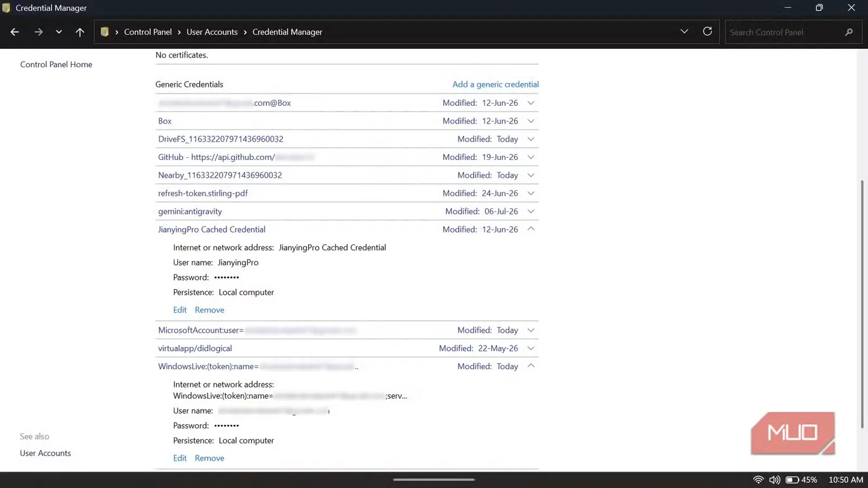Check the battery status icon
The image size is (868, 488).
tap(792, 480)
